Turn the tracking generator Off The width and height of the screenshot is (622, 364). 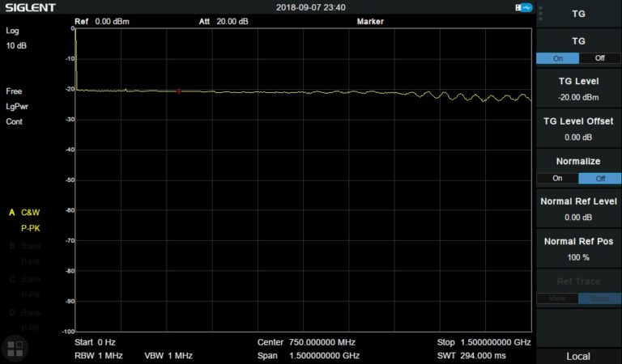click(x=599, y=58)
